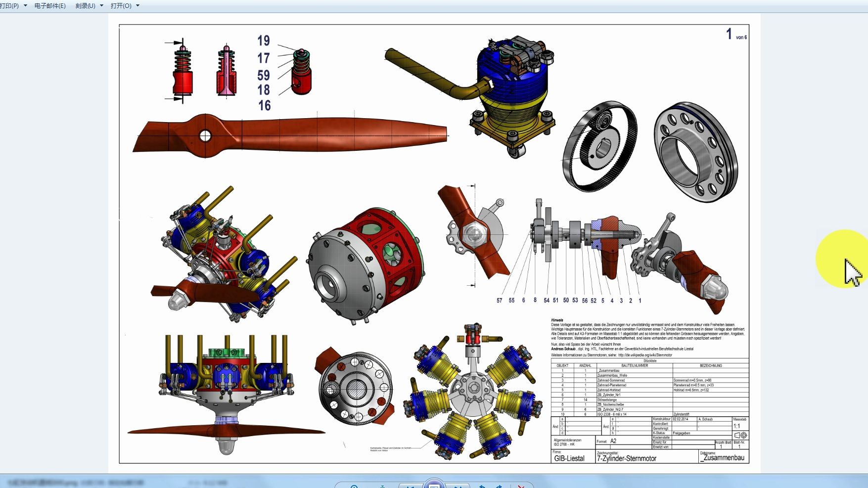Expand the dropdown arrow beside 打开(O)
The image size is (868, 488).
pos(137,6)
